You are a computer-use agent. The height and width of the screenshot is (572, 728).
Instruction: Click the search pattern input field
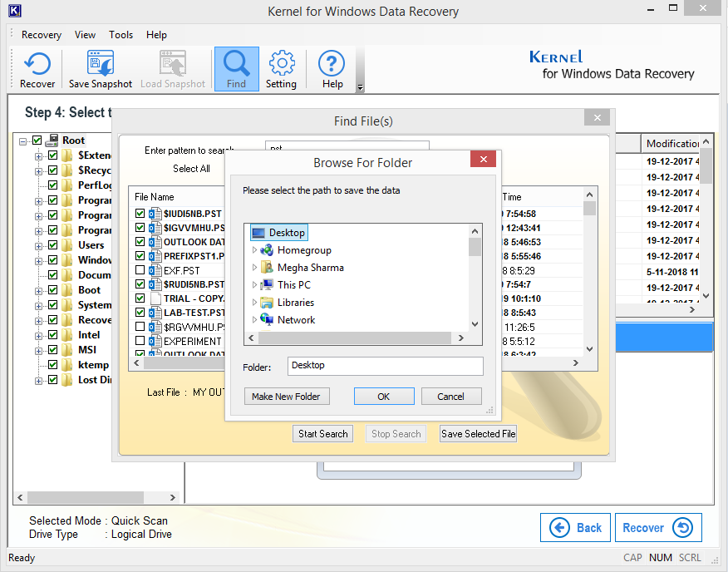(x=347, y=146)
